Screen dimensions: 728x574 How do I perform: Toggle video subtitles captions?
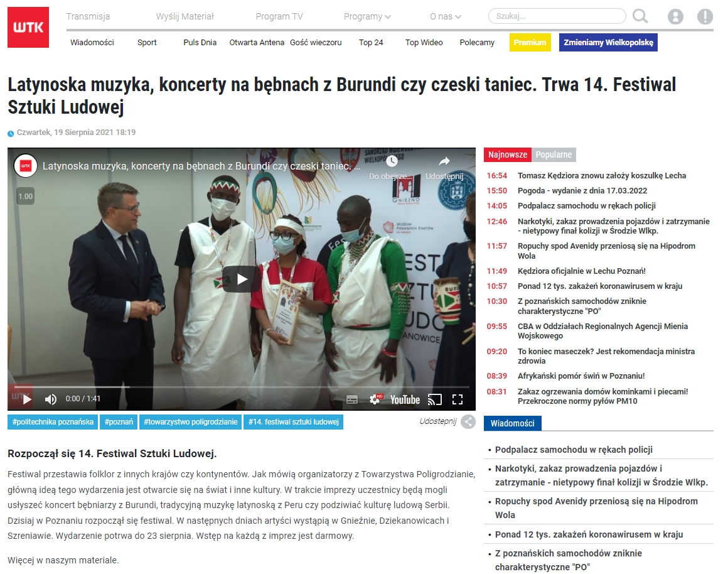click(x=352, y=399)
